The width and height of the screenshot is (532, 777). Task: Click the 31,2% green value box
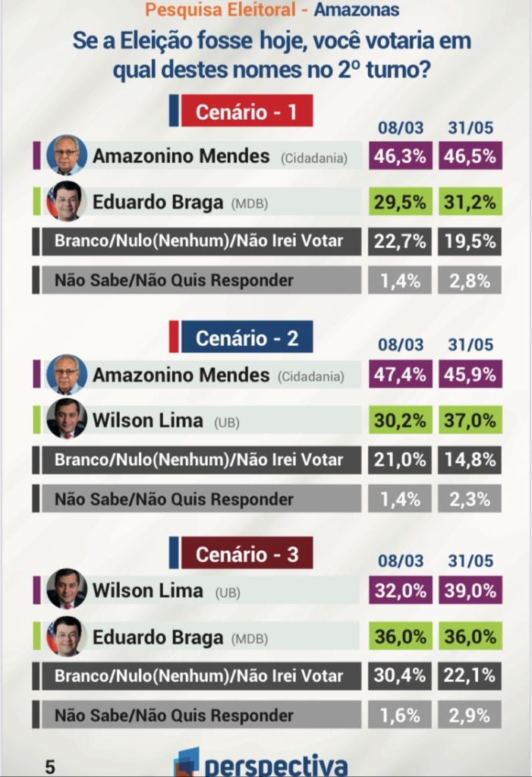pyautogui.click(x=470, y=202)
